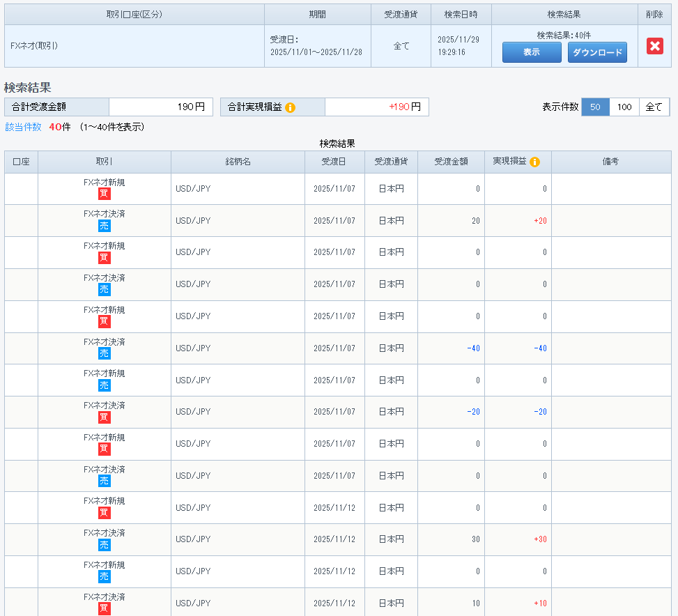Click info icon beside 合計実現損益 label
678x616 pixels.
pos(291,107)
